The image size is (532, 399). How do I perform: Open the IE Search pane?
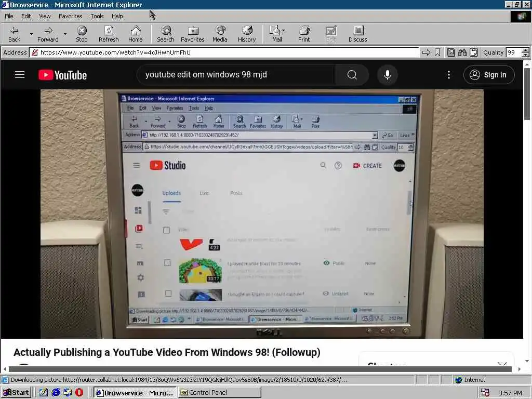click(x=166, y=34)
